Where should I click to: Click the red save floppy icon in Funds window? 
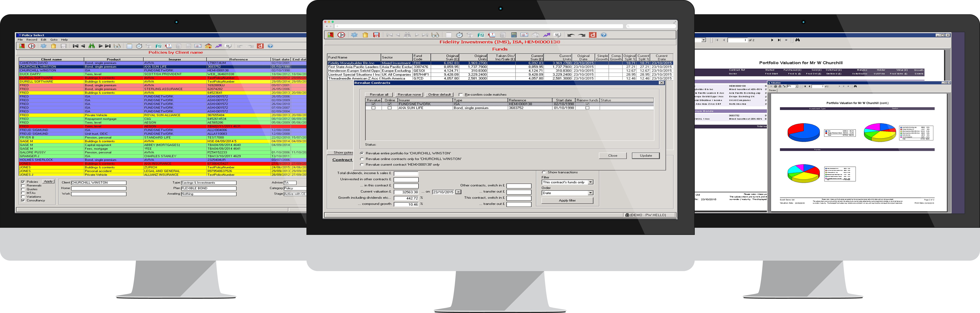(376, 35)
